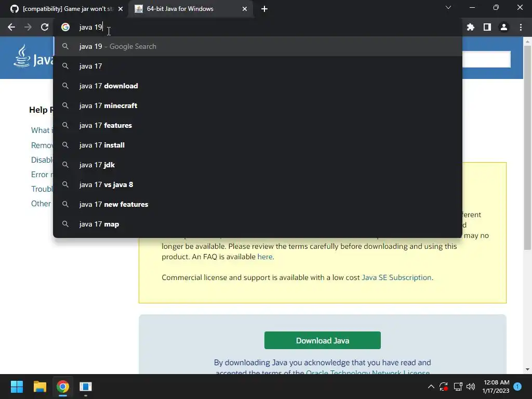Screen dimensions: 532x399
Task: Open the Java SE Subscription link
Action: [x=396, y=277]
